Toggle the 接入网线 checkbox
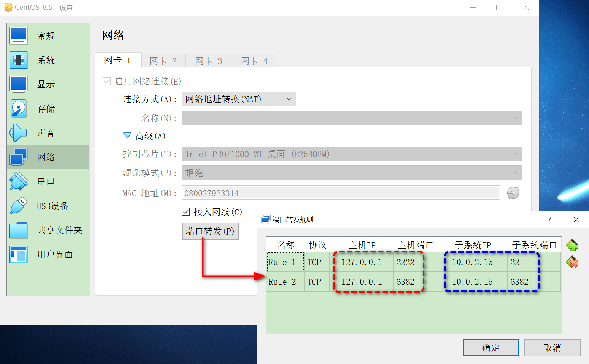This screenshot has height=364, width=589. pyautogui.click(x=186, y=212)
